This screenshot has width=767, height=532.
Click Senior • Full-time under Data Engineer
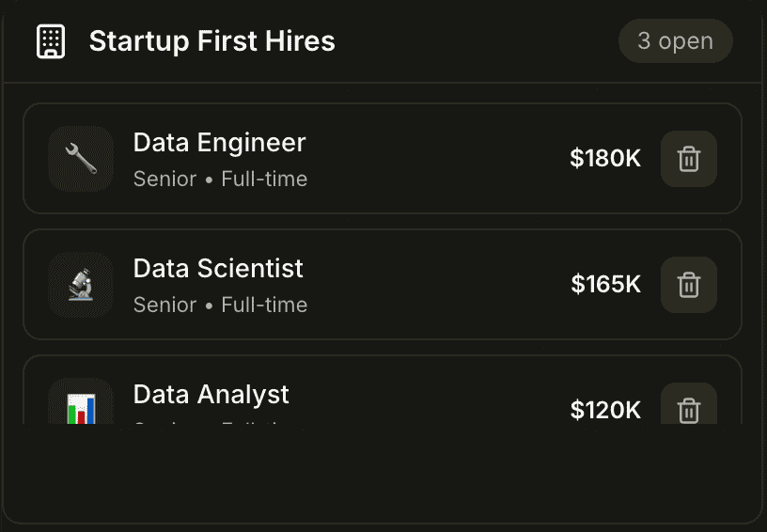(x=220, y=179)
